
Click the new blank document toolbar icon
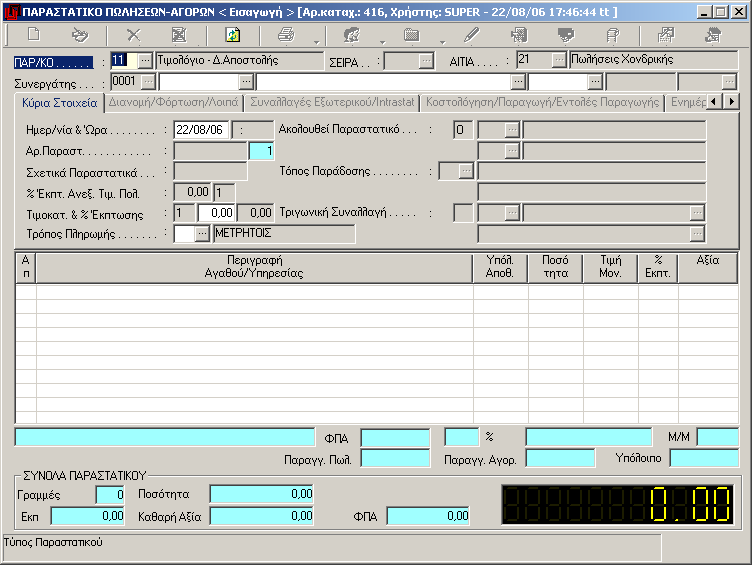34,35
